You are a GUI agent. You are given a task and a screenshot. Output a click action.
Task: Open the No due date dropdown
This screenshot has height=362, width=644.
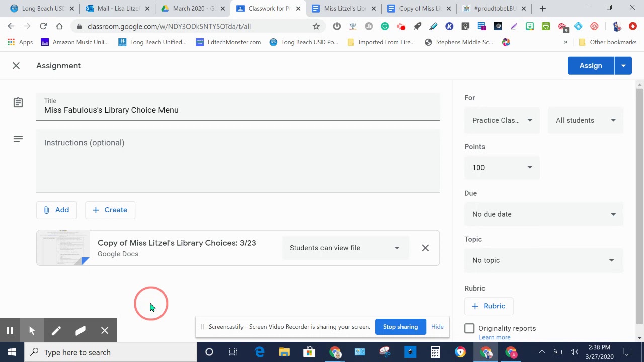(544, 214)
